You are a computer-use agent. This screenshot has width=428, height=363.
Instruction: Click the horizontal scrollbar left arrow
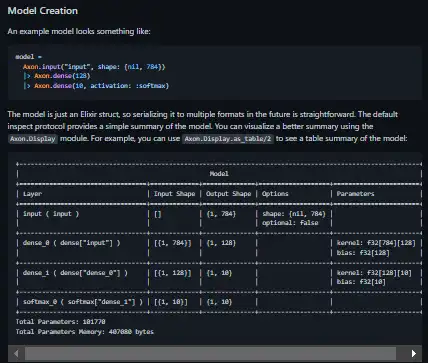(16, 353)
